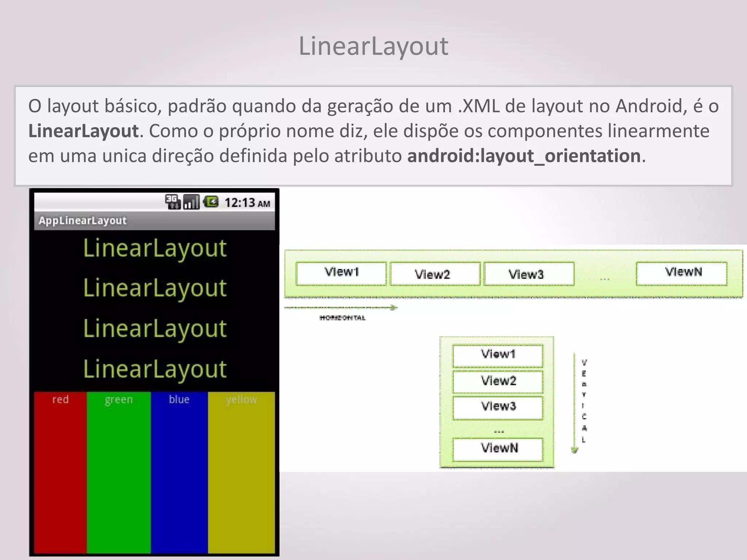Click the slide title LinearLayout
747x560 pixels.
(373, 46)
